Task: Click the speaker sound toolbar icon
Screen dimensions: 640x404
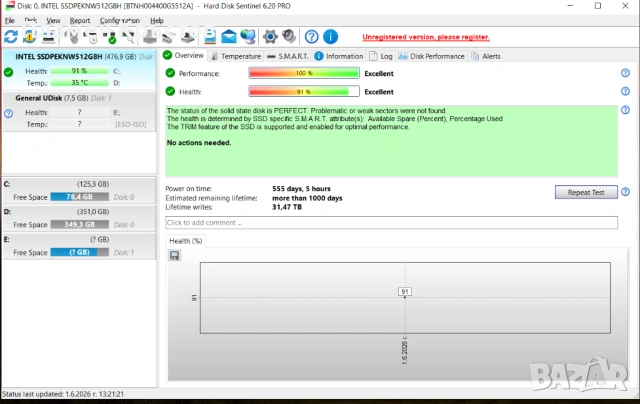Action: (x=289, y=37)
